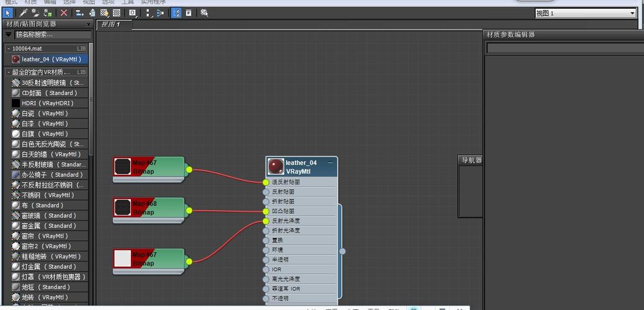This screenshot has width=644, height=310.
Task: Close the material/map browser panel
Action: (88, 24)
